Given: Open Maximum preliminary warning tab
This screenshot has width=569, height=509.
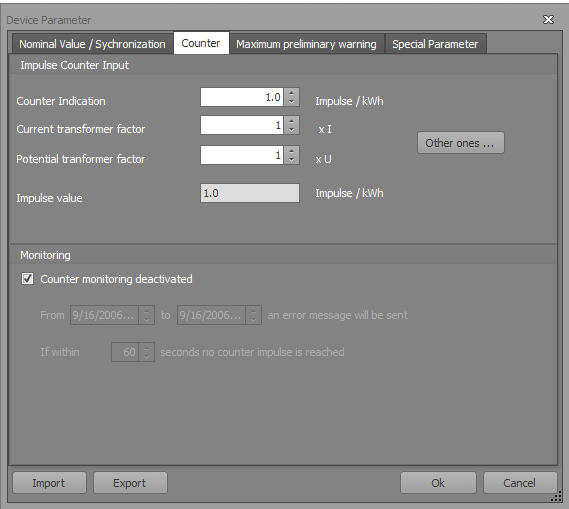Looking at the screenshot, I should click(x=306, y=44).
